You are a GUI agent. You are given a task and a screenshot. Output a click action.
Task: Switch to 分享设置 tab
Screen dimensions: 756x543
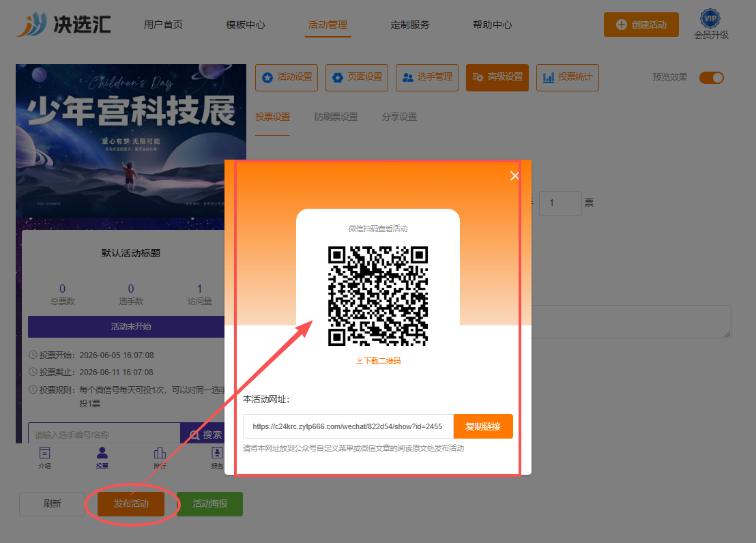pyautogui.click(x=399, y=117)
